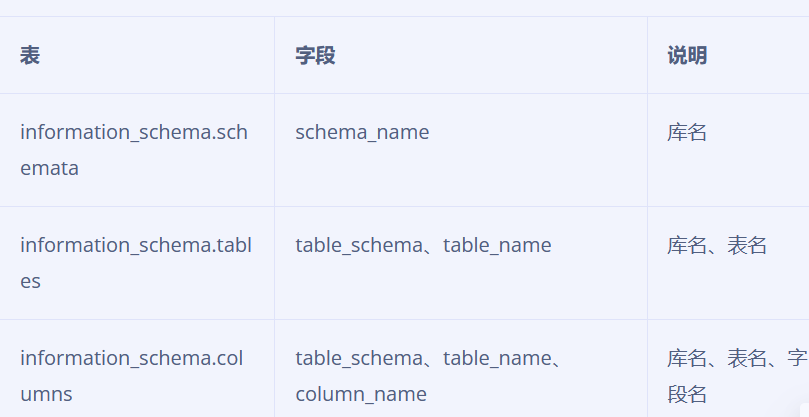Click 库名 in the tables row description

point(687,246)
